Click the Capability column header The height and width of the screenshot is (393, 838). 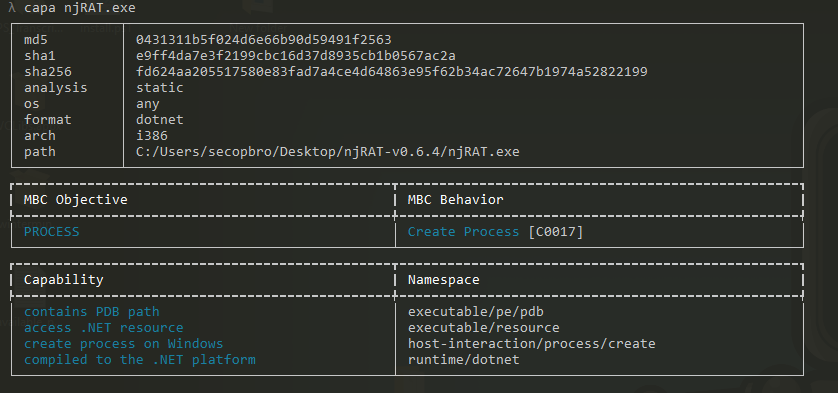(x=64, y=280)
